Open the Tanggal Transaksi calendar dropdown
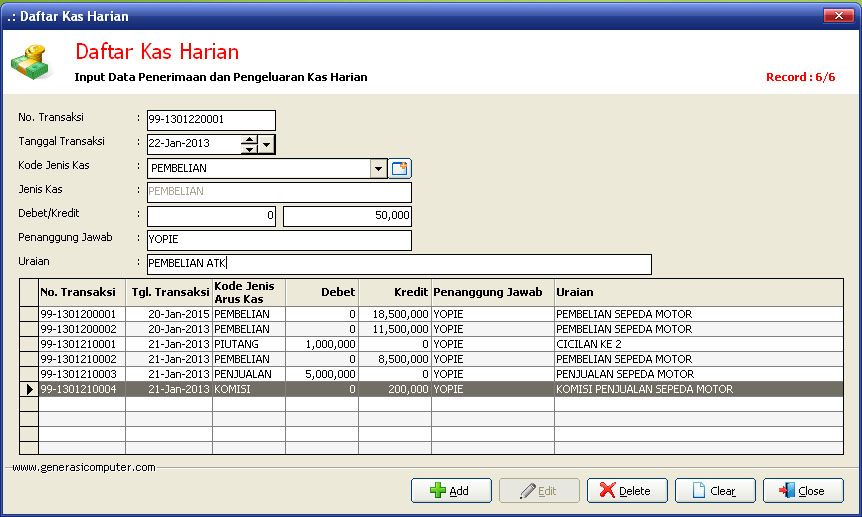 [266, 145]
